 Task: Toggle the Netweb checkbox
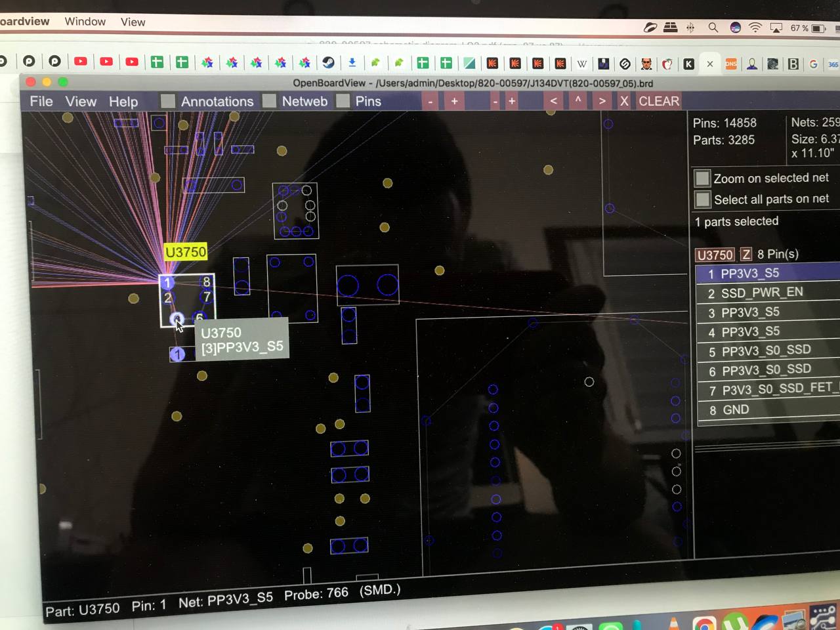[269, 101]
